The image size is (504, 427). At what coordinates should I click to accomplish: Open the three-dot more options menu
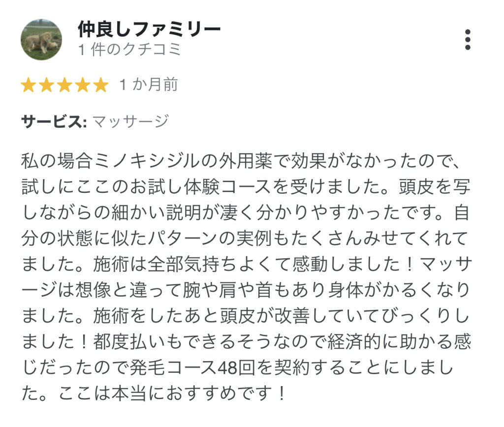(468, 40)
